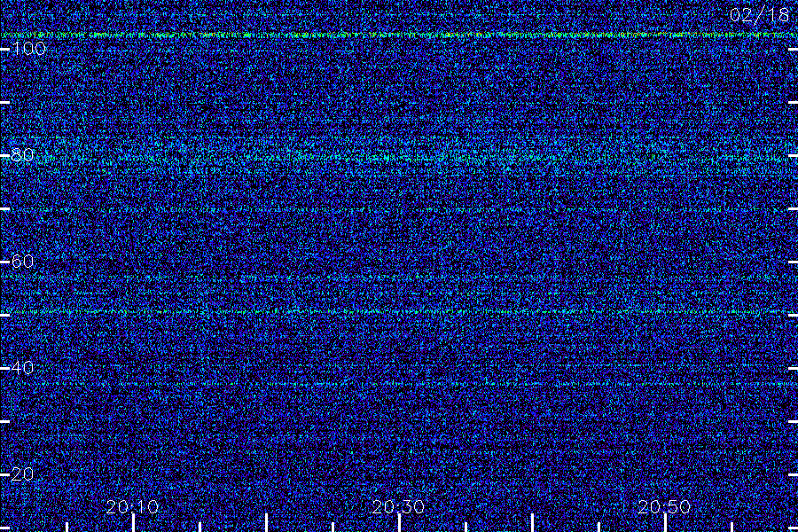Click the 02/18 date label
Screen dimensions: 798x532
759,15
